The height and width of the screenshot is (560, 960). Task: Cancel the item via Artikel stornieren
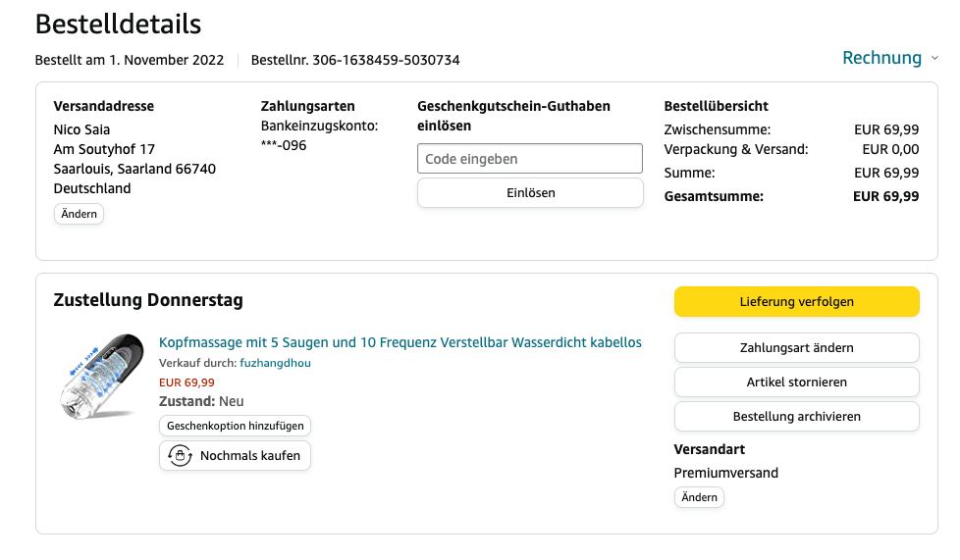point(796,382)
